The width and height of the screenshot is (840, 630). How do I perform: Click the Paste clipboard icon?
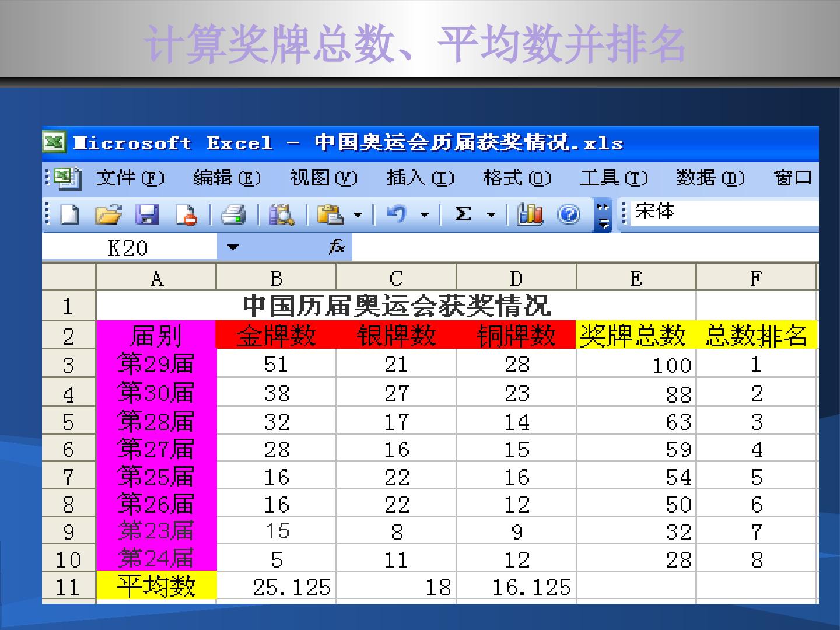click(330, 214)
